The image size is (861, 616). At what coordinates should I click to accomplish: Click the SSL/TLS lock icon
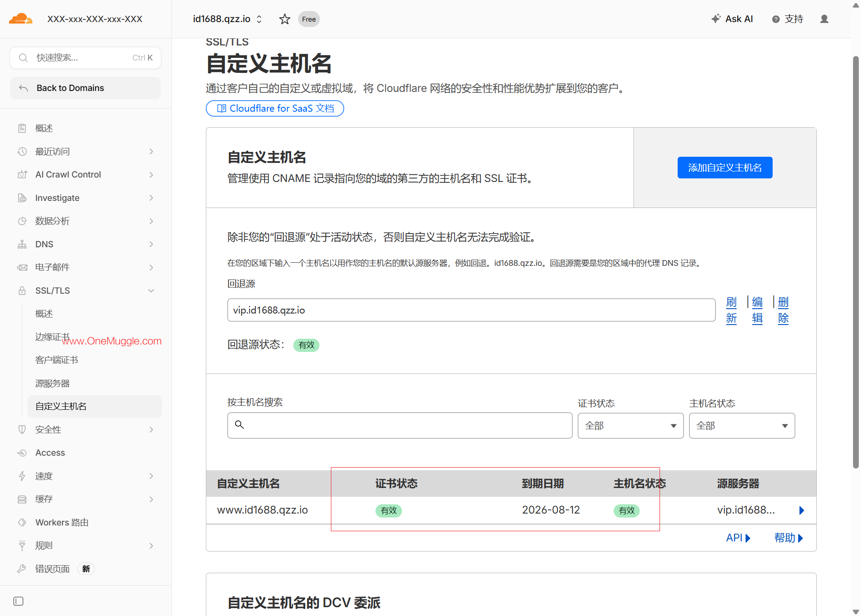coord(22,291)
